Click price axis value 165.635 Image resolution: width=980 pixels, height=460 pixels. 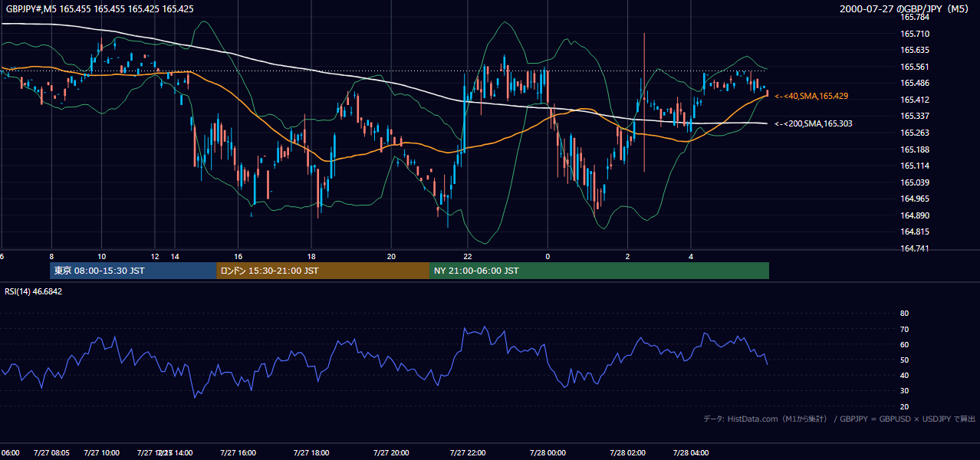tap(915, 50)
